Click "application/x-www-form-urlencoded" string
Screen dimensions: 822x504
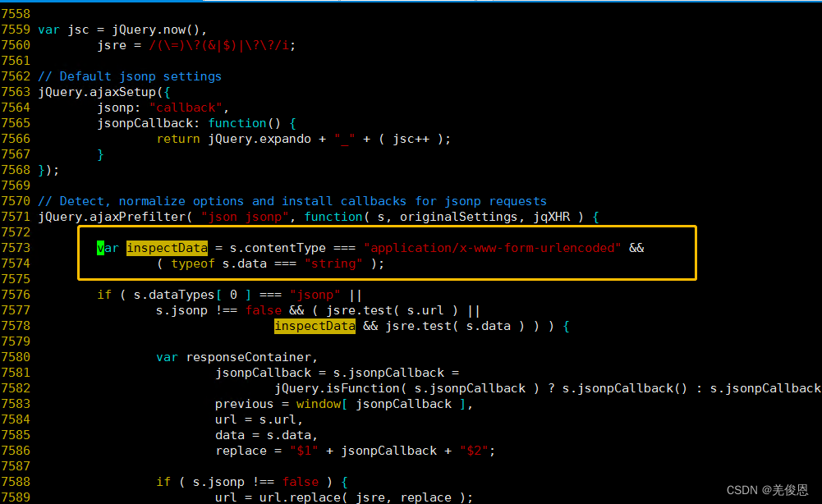pyautogui.click(x=493, y=248)
